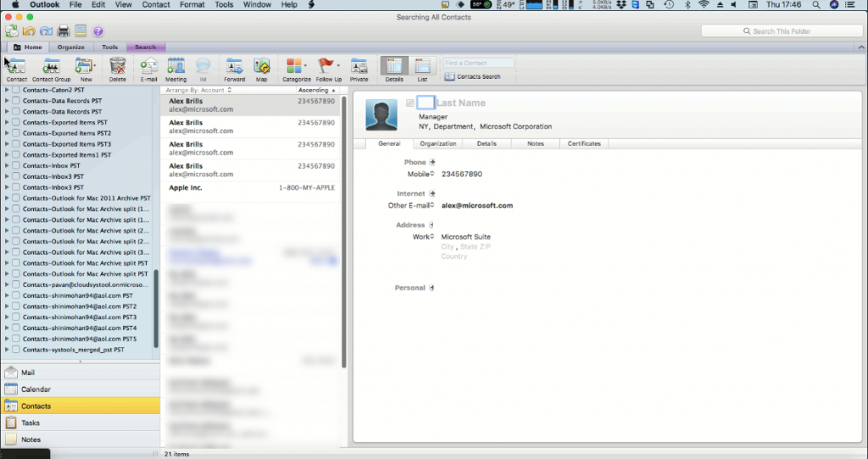Viewport: 868px width, 459px height.
Task: Check Contacts-pavan@cloudsystool checkbox
Action: point(16,285)
